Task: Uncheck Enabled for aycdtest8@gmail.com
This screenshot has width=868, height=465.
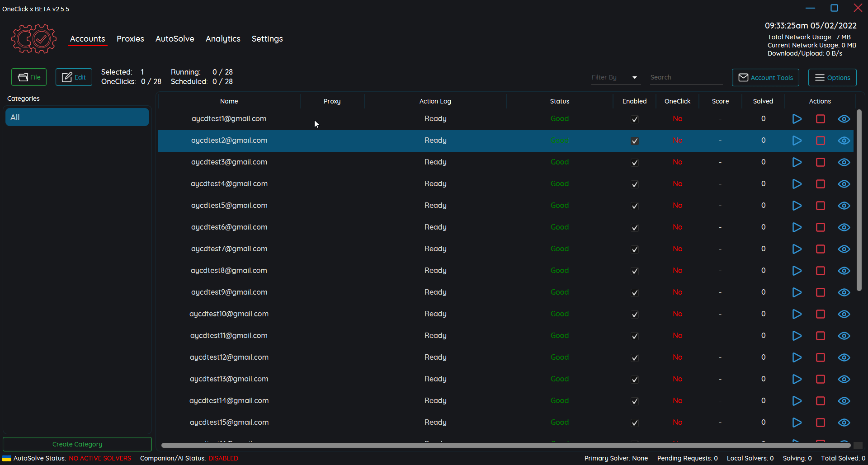Action: point(634,271)
